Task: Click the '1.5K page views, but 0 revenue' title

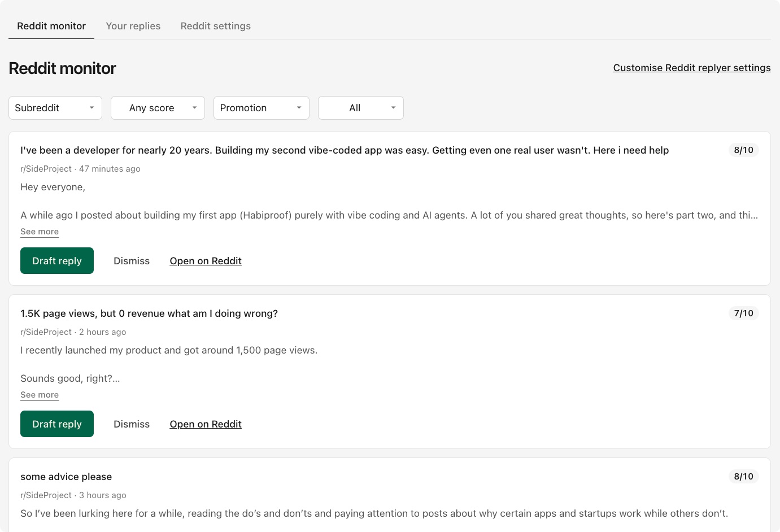Action: click(x=149, y=313)
